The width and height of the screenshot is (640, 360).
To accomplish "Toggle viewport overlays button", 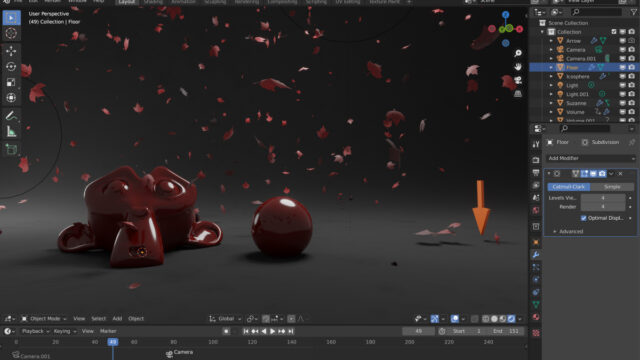I will pos(455,319).
